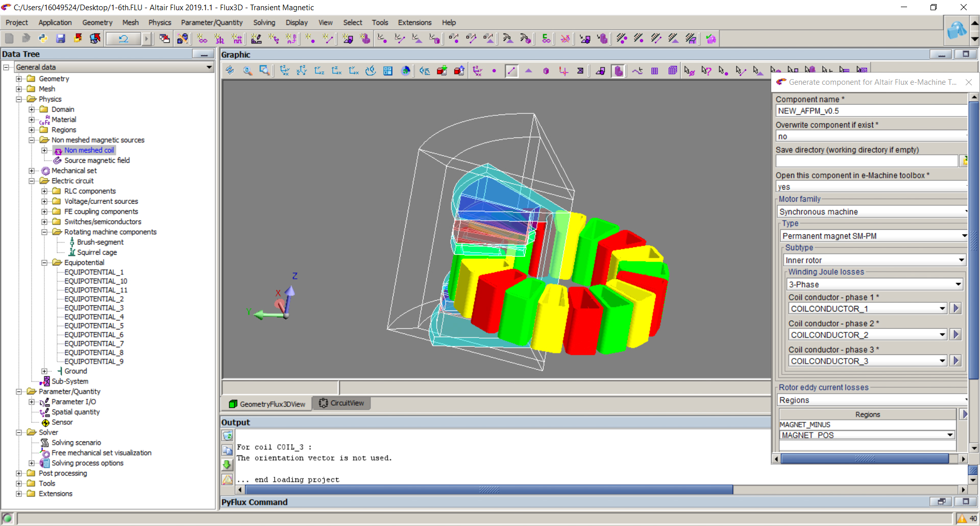Open the Type Permanent magnet SM-PM dropdown
Viewport: 980px width, 526px height.
964,236
